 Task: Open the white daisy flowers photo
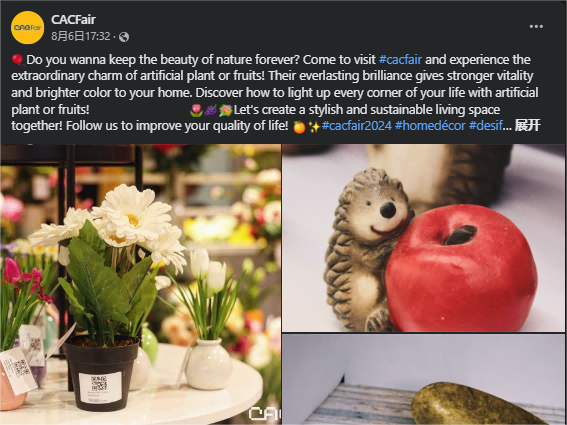(140, 284)
